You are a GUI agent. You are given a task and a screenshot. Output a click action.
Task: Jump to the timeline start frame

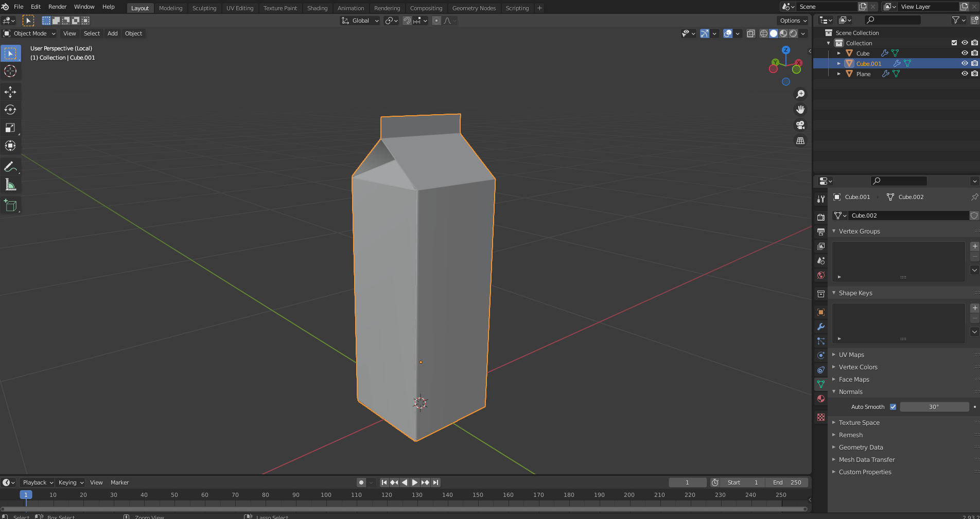[x=384, y=482]
